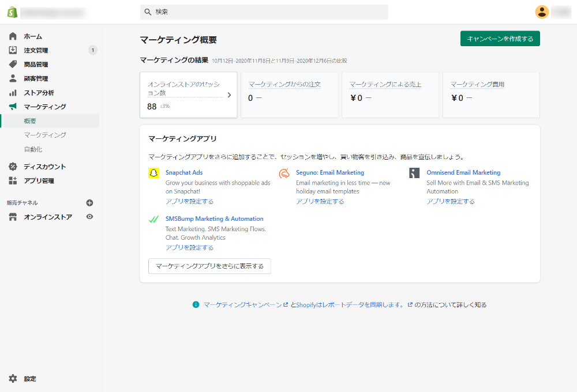Click the 販売チャネル section label
The image size is (577, 392).
coord(23,203)
